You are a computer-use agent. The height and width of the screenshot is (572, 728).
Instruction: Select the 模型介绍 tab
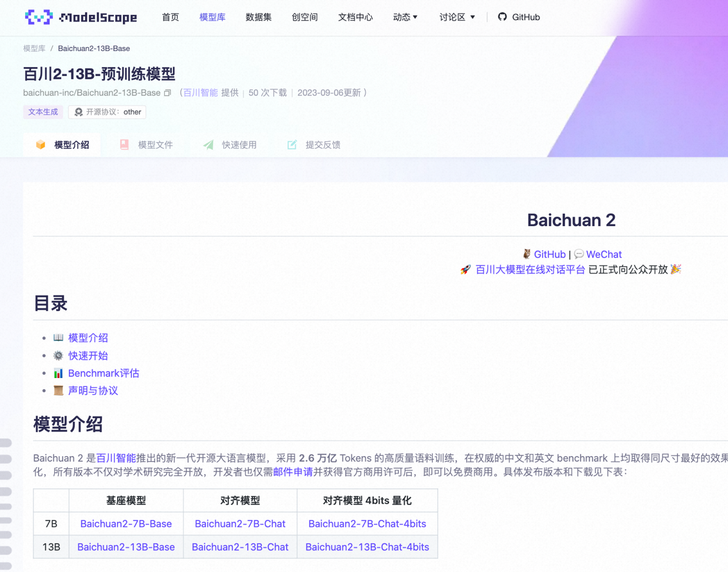tap(62, 145)
